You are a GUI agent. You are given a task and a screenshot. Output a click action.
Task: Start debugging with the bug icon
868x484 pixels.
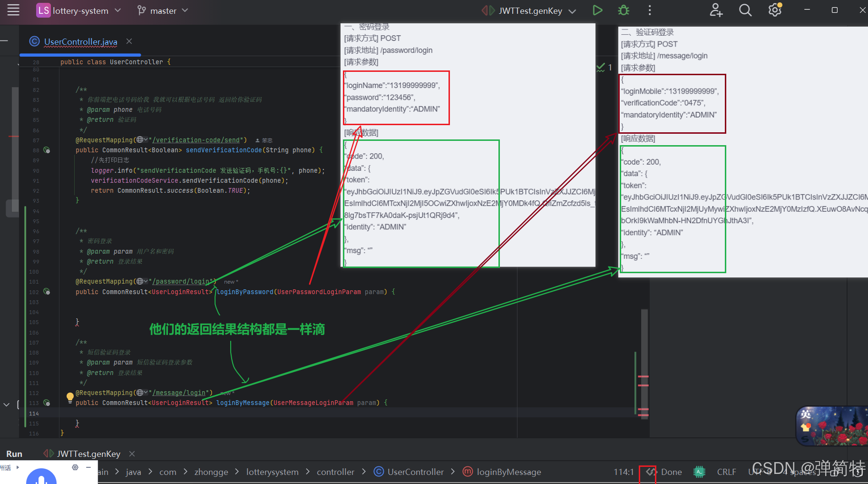coord(624,10)
